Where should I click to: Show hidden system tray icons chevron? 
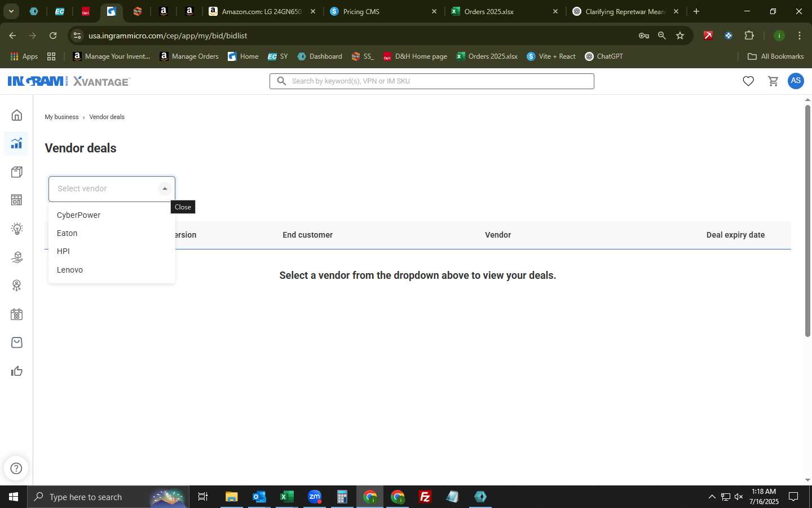tap(712, 497)
